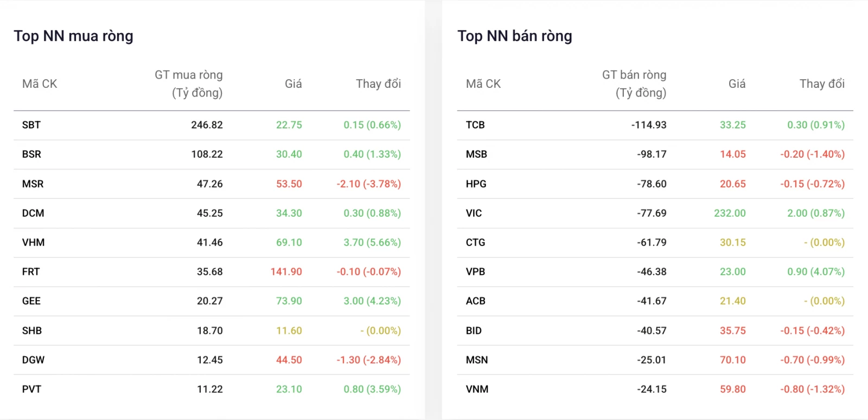The height and width of the screenshot is (420, 868).
Task: Click 'Giá' column header in buying table
Action: pos(293,83)
